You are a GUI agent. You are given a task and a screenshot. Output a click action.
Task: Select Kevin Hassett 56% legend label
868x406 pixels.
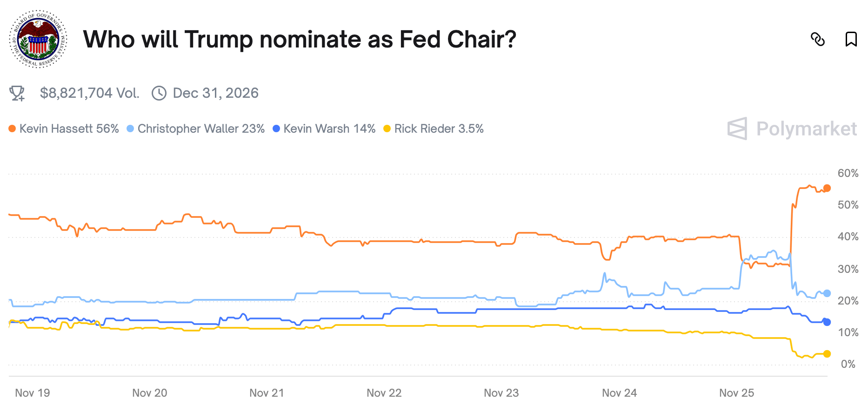(69, 129)
